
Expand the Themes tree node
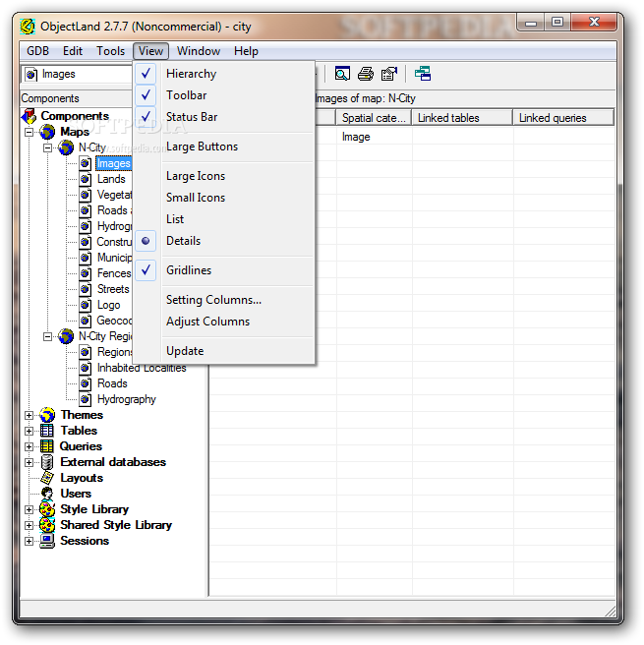coord(29,415)
